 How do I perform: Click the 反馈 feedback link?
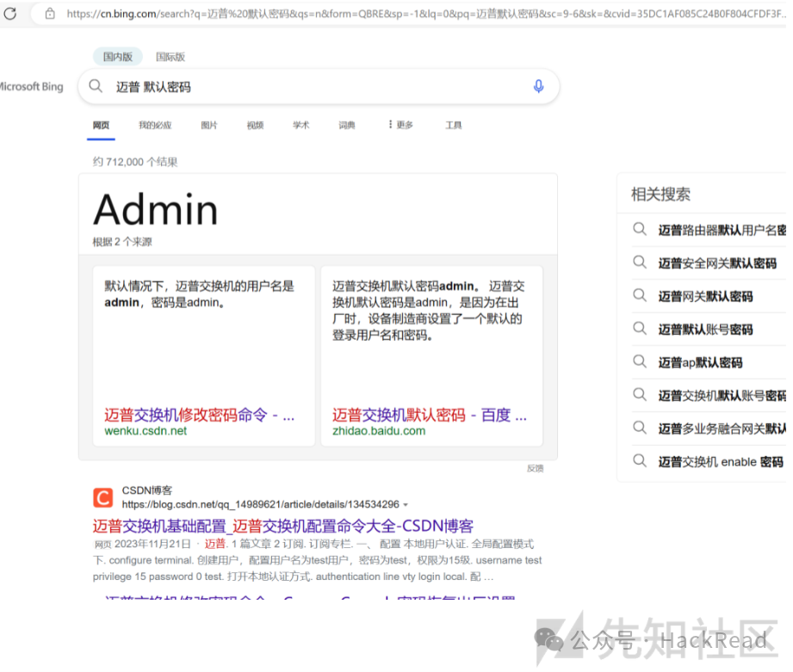(535, 468)
